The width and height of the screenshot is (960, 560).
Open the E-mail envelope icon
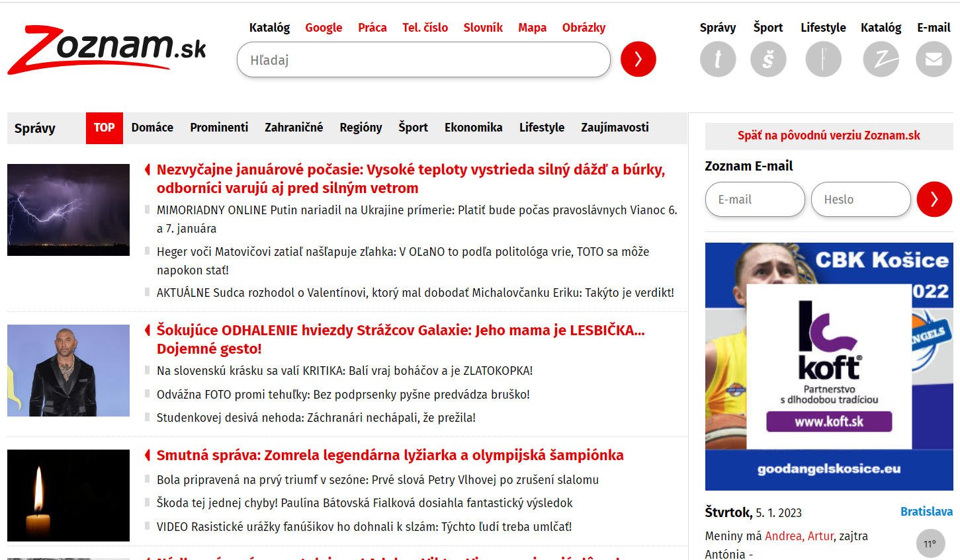pos(933,60)
